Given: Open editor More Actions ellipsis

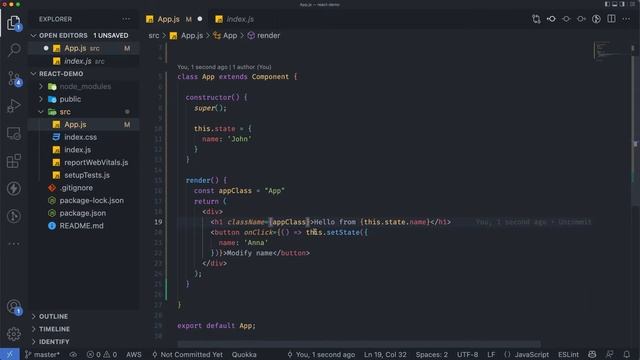Looking at the screenshot, I should 626,19.
